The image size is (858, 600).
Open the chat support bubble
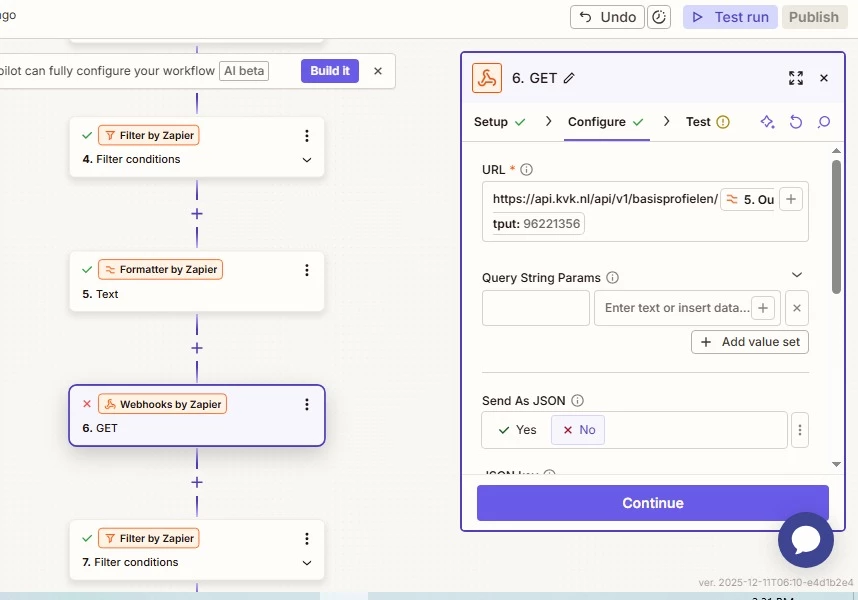point(805,539)
